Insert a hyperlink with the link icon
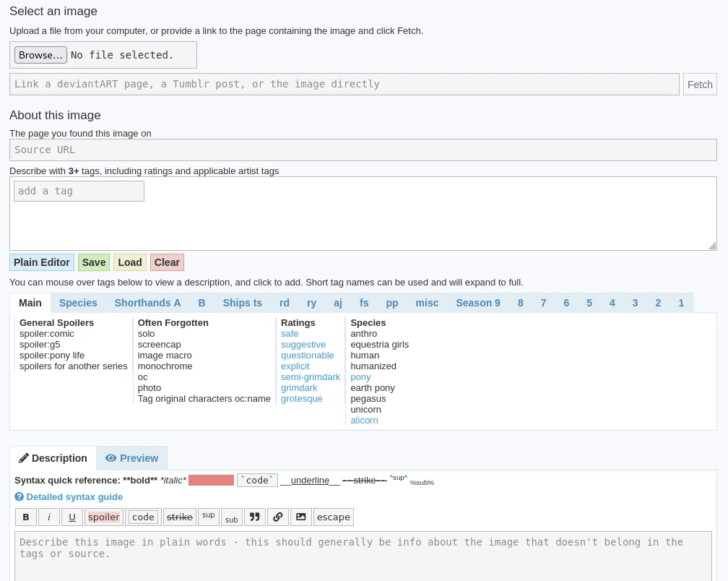 click(x=278, y=517)
